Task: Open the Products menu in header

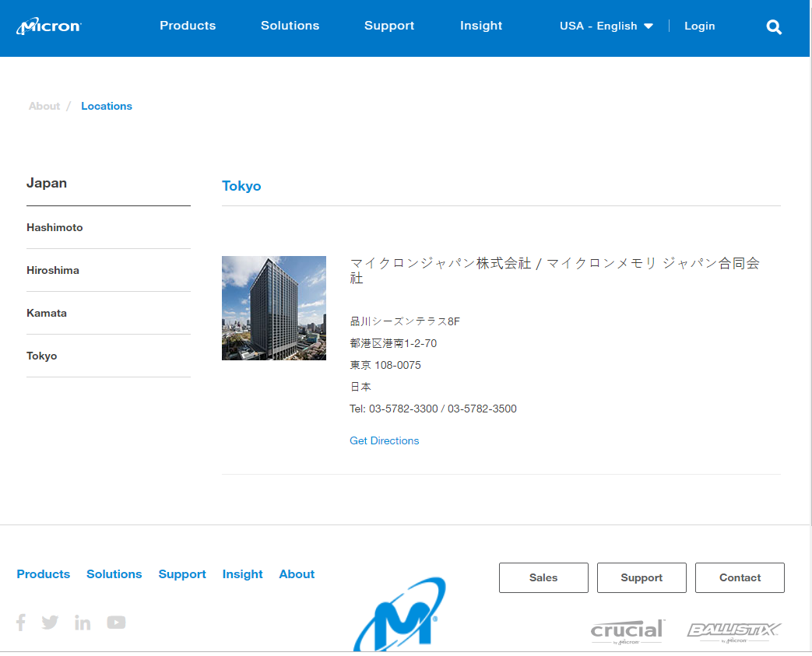Action: pyautogui.click(x=188, y=26)
